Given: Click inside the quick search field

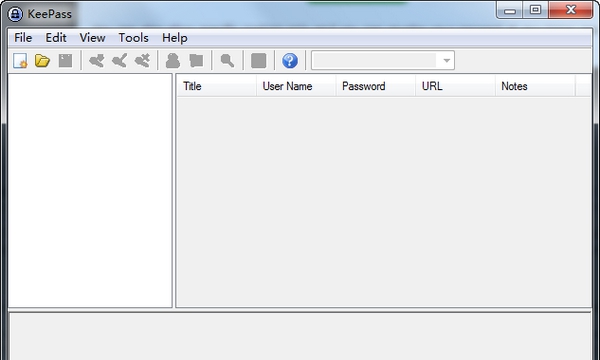Looking at the screenshot, I should pyautogui.click(x=374, y=60).
